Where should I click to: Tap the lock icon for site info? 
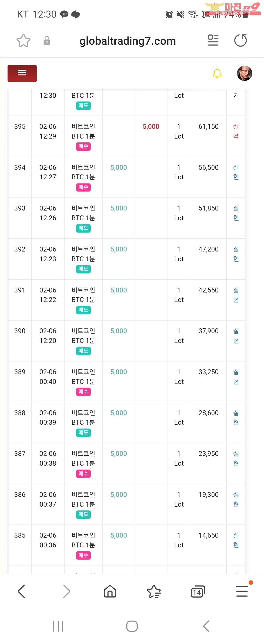(x=47, y=41)
